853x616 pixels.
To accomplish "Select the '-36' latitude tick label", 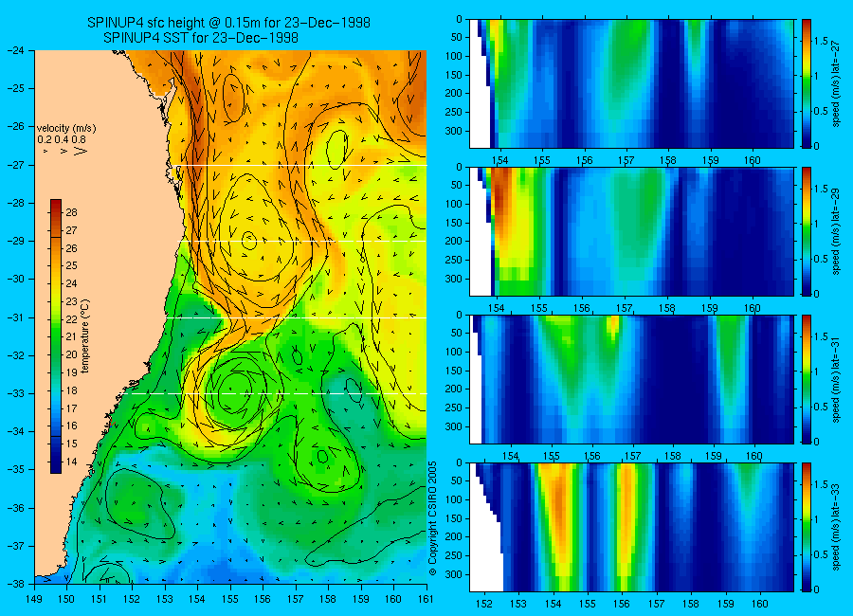I will tap(16, 508).
